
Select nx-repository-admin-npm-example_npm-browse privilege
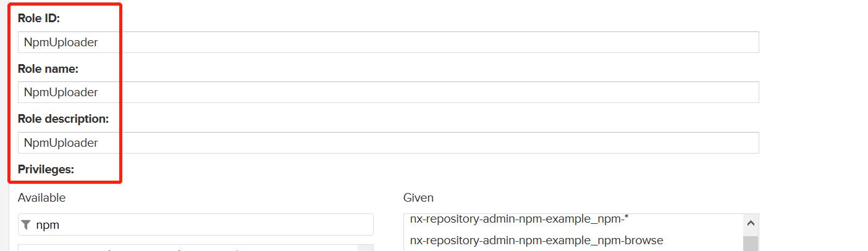[536, 241]
